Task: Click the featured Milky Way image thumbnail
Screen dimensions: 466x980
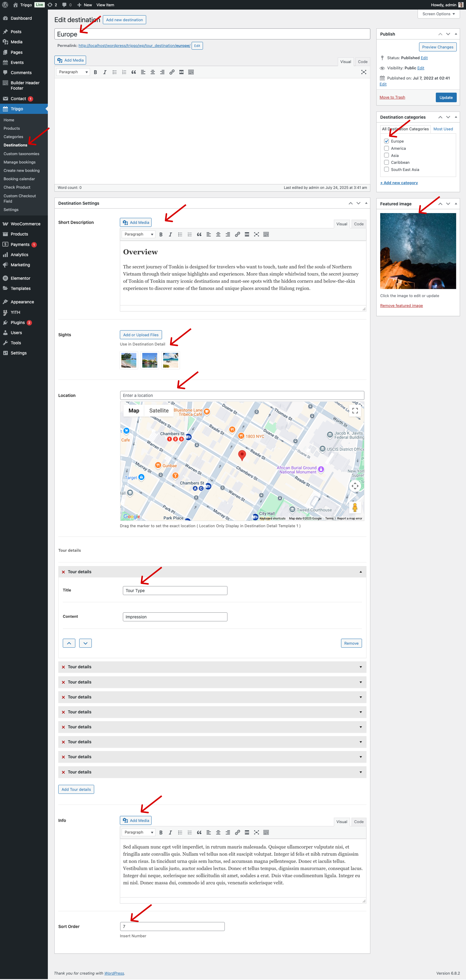Action: (x=418, y=251)
